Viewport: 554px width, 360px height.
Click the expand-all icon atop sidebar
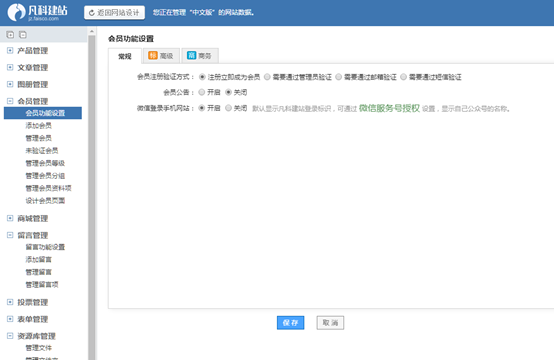(10, 35)
